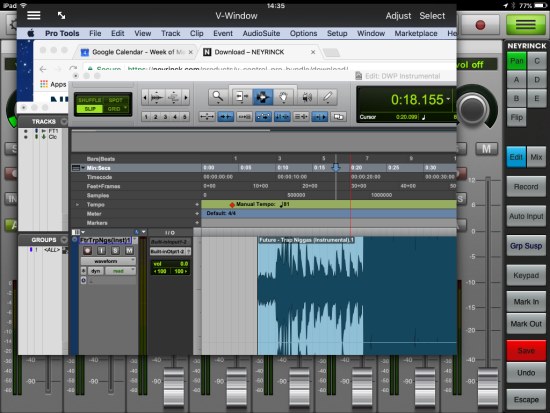Click the MIDI zoom button

pyautogui.click(x=174, y=97)
